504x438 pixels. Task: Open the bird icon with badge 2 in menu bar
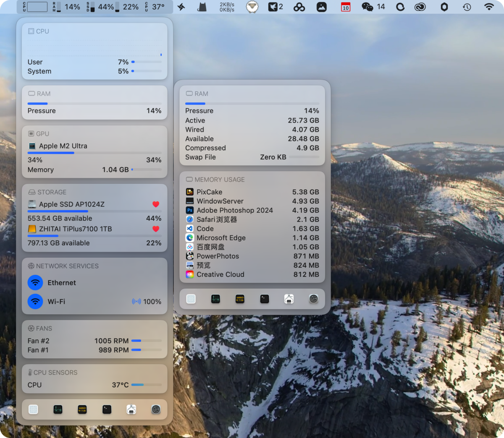(276, 7)
